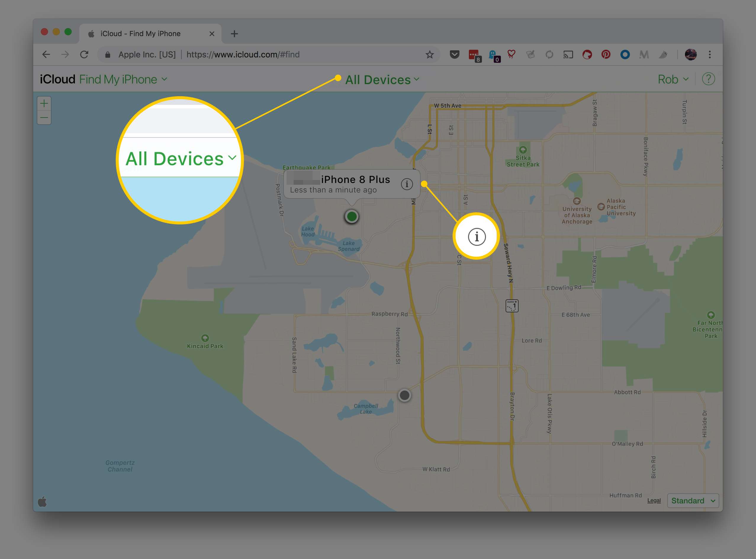Click the Cast extension icon
The width and height of the screenshot is (756, 559).
point(568,54)
